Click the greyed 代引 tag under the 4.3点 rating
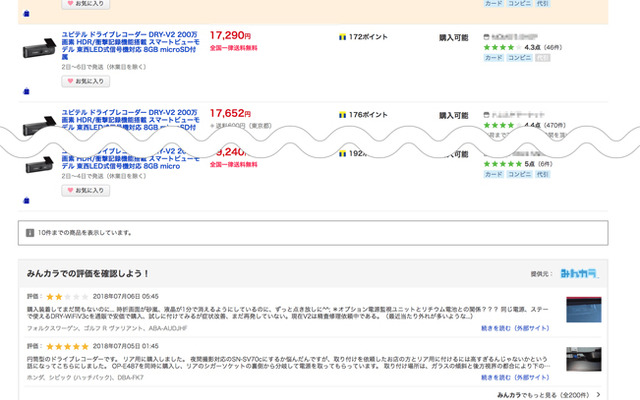This screenshot has width=640, height=400. click(x=542, y=58)
